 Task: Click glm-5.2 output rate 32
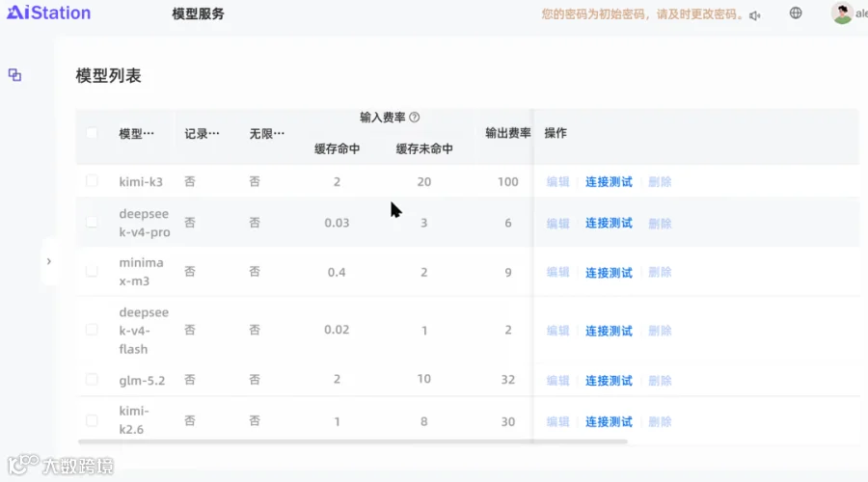(x=507, y=380)
